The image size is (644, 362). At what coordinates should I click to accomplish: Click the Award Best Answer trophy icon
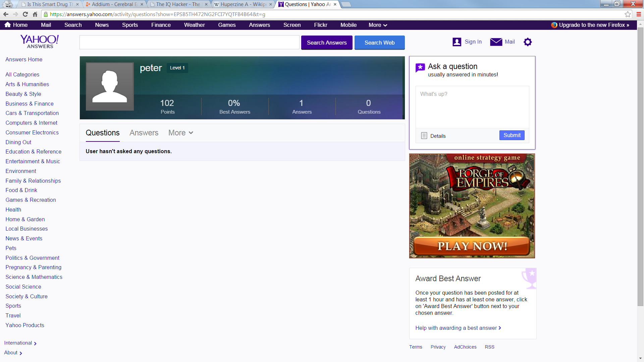[529, 278]
